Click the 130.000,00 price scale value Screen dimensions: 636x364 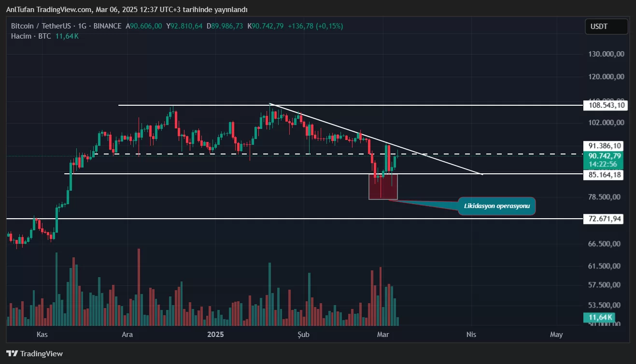[x=604, y=54]
